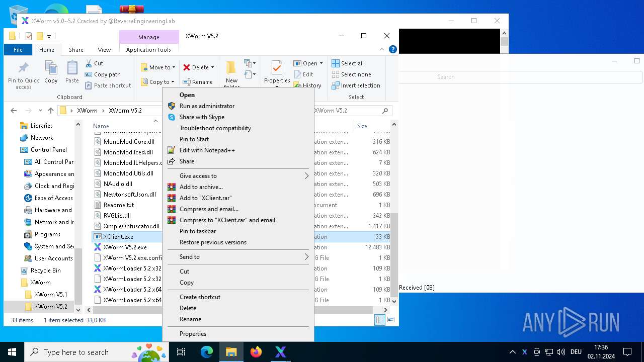Viewport: 644px width, 362px height.
Task: Choose Add to "XClient.rar"
Action: pos(238,198)
